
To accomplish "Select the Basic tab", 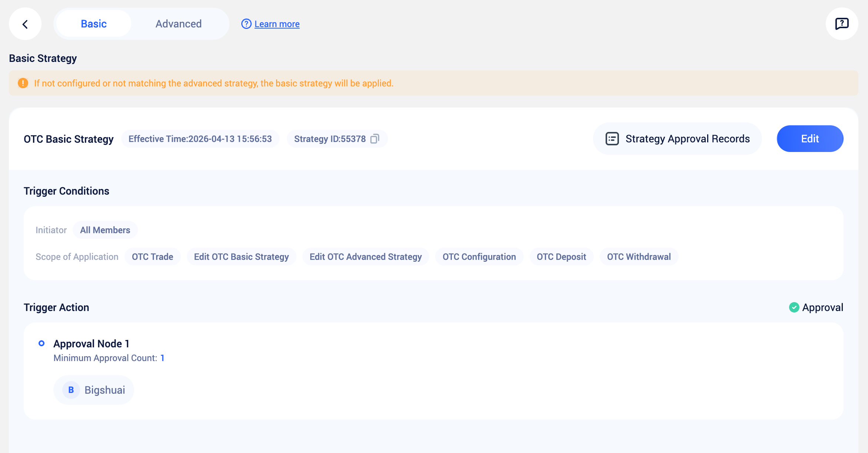I will click(94, 24).
